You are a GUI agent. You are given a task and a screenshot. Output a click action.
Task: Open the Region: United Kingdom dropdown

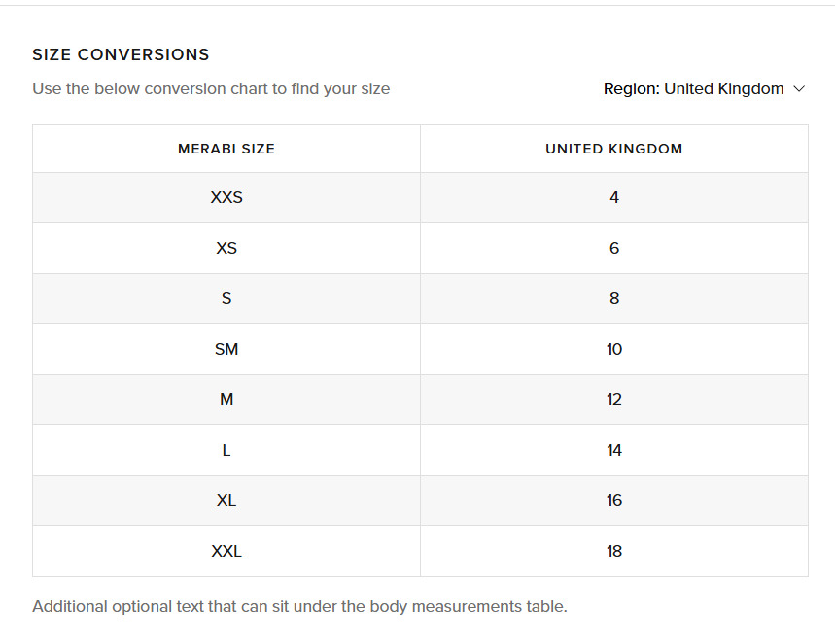[x=693, y=88]
